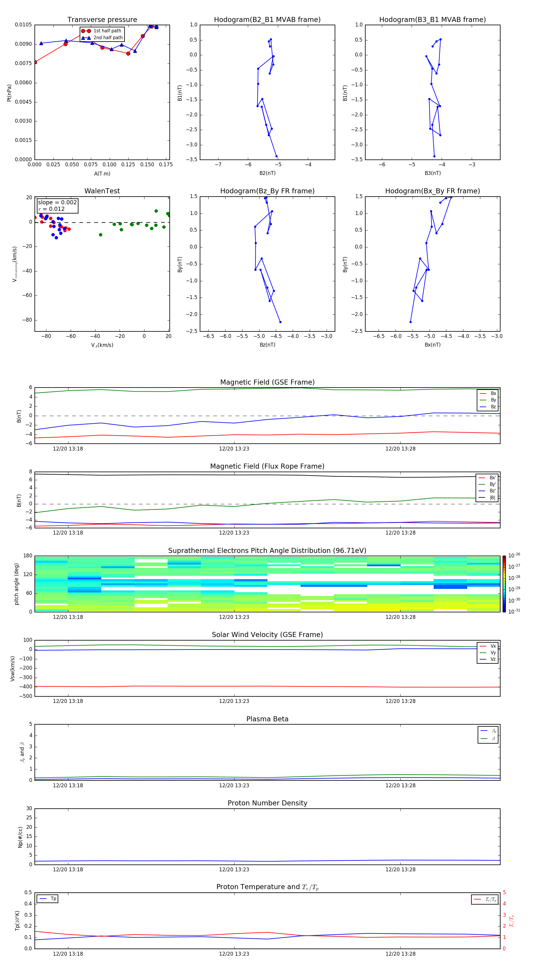Click the red "Te/Tp" right axis label
This screenshot has width=535, height=980.
pyautogui.click(x=512, y=921)
